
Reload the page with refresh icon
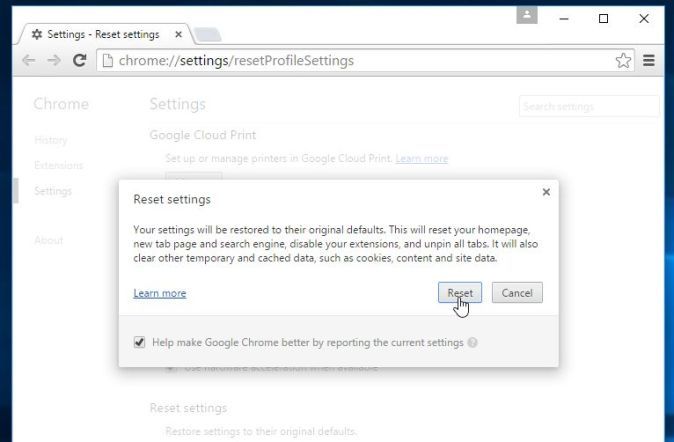click(80, 61)
